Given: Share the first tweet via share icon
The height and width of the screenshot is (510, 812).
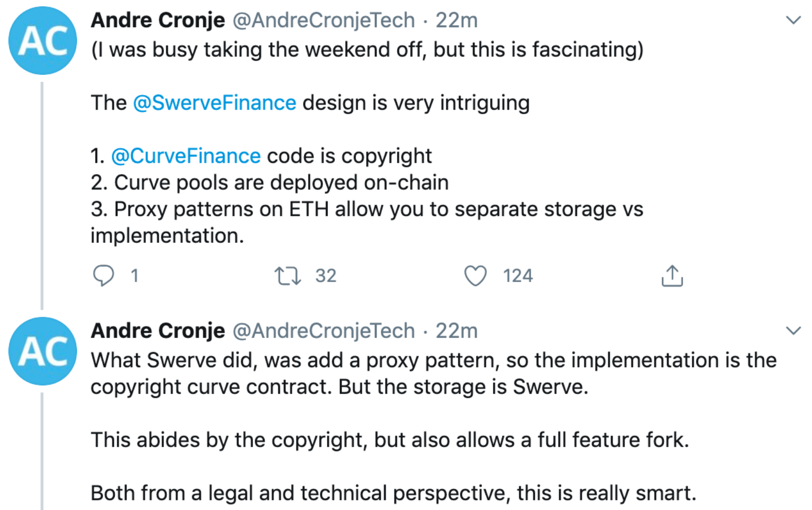Looking at the screenshot, I should 672,276.
